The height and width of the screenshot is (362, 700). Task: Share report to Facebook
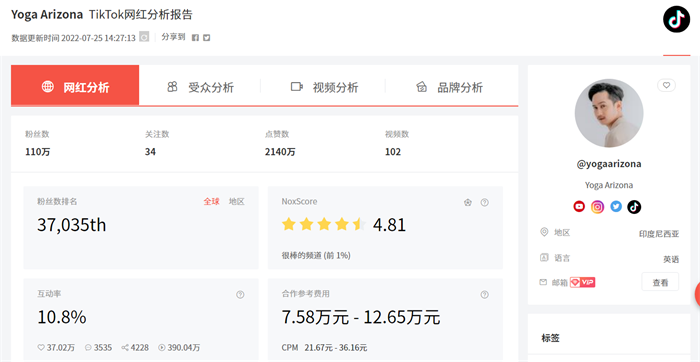pyautogui.click(x=195, y=38)
